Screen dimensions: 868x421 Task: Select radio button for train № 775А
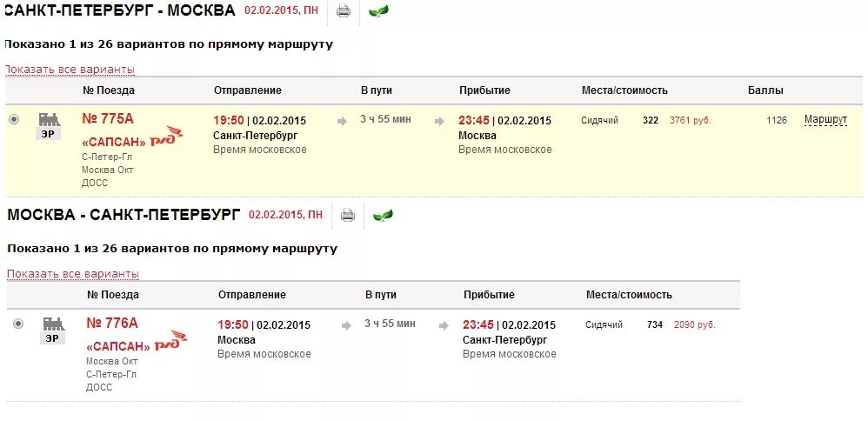[14, 119]
